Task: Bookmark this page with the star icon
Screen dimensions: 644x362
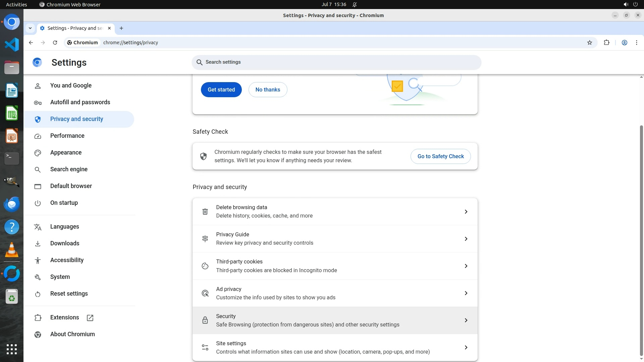Action: [589, 43]
